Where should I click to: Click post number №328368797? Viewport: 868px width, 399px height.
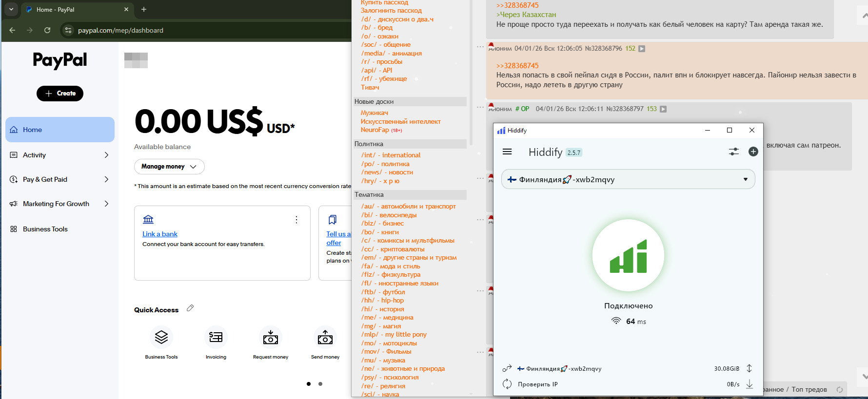point(625,109)
